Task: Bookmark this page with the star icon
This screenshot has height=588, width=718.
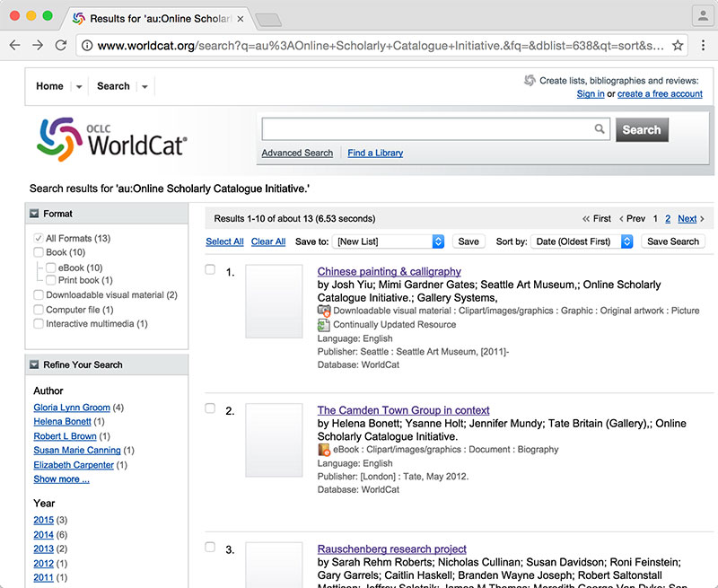Action: [x=678, y=46]
